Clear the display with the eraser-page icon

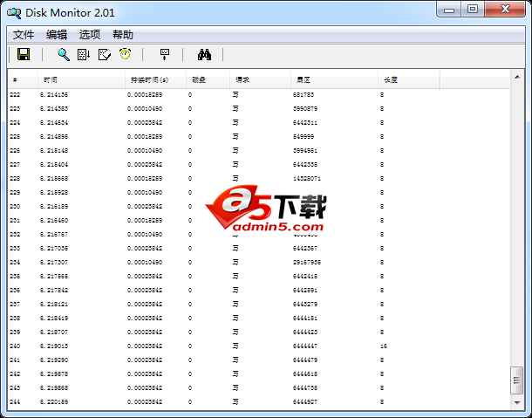click(x=104, y=54)
